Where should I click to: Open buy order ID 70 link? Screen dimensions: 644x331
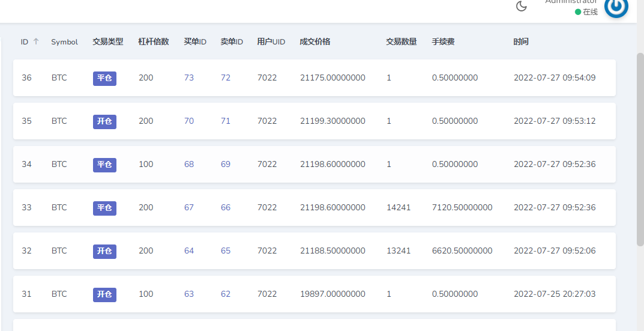tap(189, 121)
